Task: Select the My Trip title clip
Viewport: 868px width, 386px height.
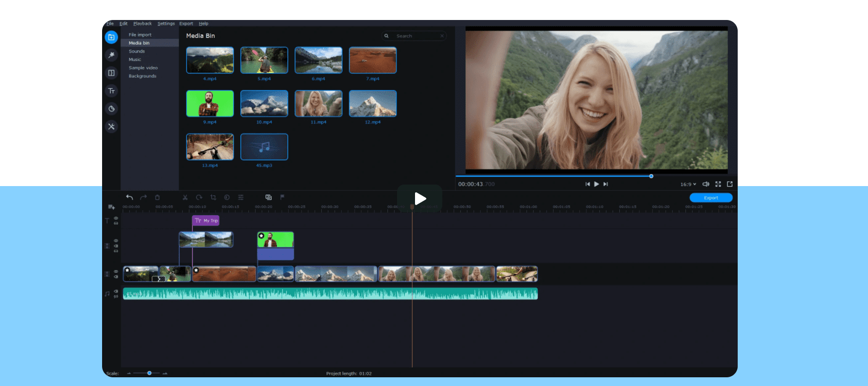Action: 206,220
